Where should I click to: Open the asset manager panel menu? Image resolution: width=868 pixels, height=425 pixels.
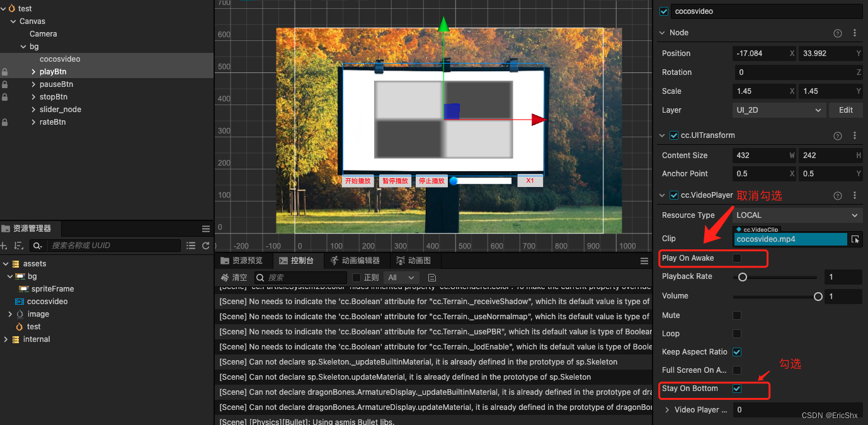point(206,229)
